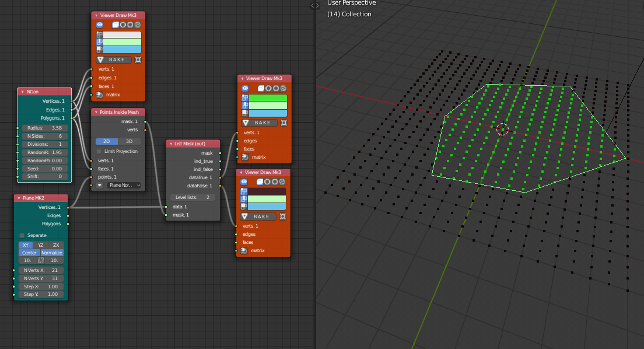
Task: Click the vertex color grid icon on the top Viewer node
Action: click(x=99, y=34)
